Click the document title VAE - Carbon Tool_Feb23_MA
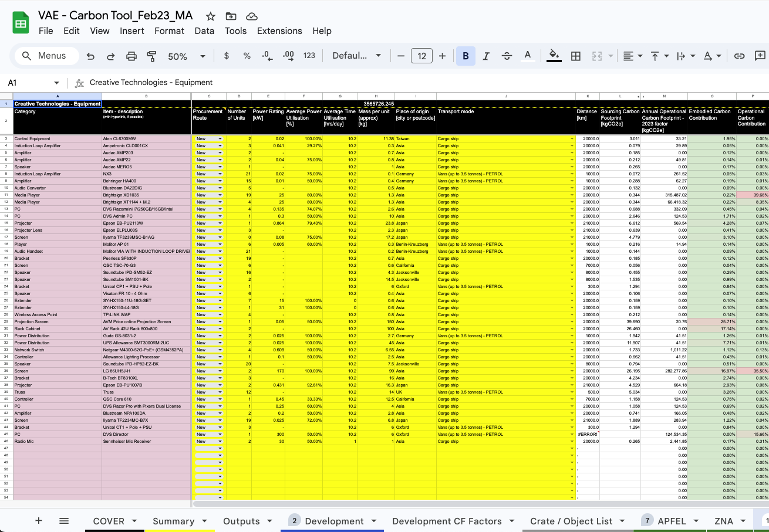 pos(116,16)
